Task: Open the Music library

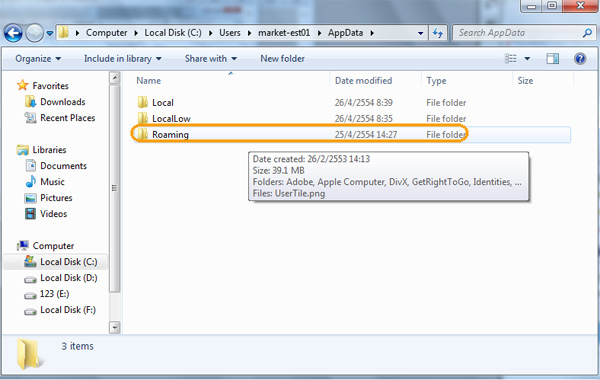Action: [x=52, y=182]
